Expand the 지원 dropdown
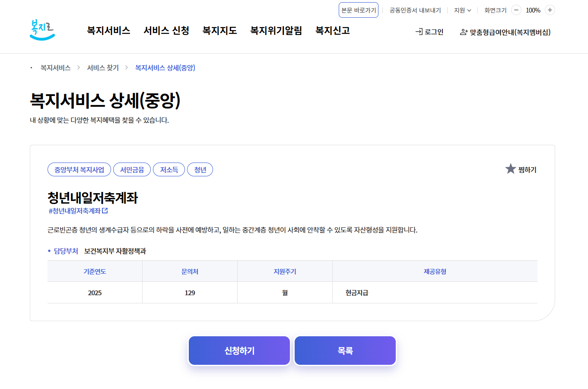 [x=463, y=10]
